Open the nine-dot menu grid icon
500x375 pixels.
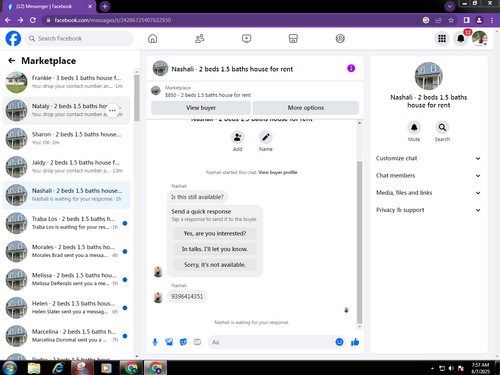point(442,39)
